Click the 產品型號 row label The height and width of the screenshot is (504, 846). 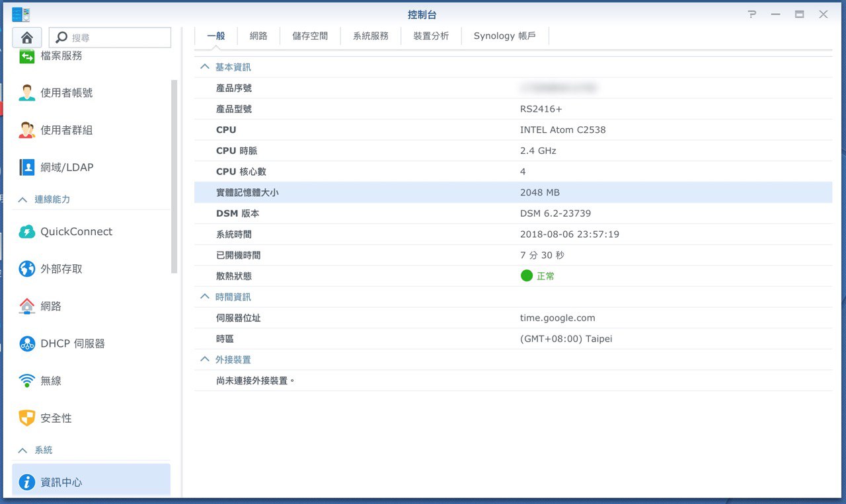[x=234, y=109]
